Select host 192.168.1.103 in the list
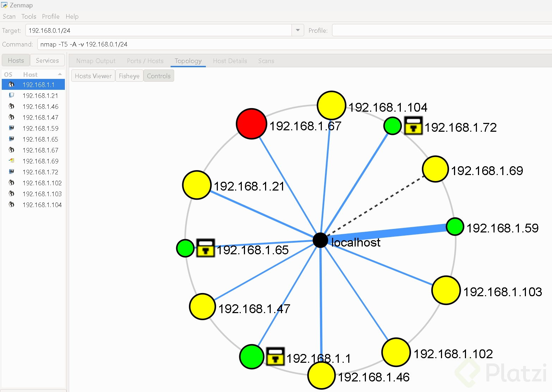This screenshot has width=552, height=392. tap(33, 194)
